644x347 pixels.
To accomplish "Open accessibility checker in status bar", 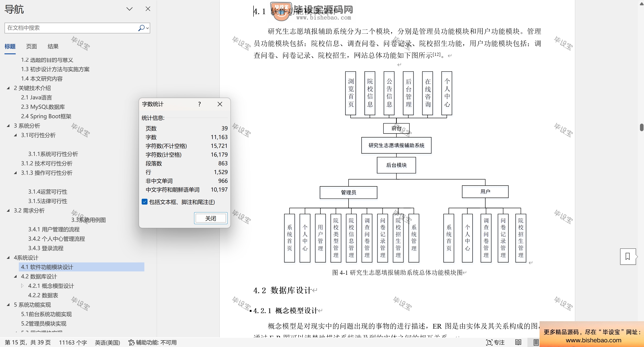I will click(152, 342).
